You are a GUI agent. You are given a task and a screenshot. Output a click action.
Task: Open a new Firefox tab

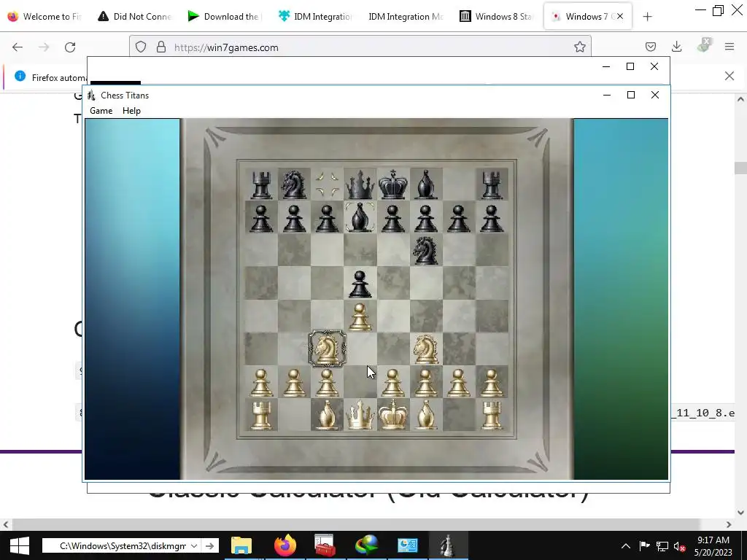647,17
